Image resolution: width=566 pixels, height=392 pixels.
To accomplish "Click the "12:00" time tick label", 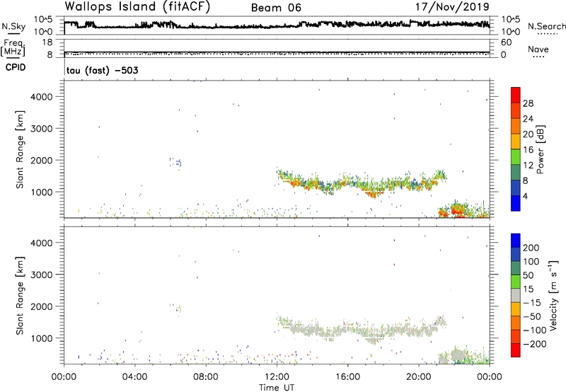I will click(x=277, y=377).
